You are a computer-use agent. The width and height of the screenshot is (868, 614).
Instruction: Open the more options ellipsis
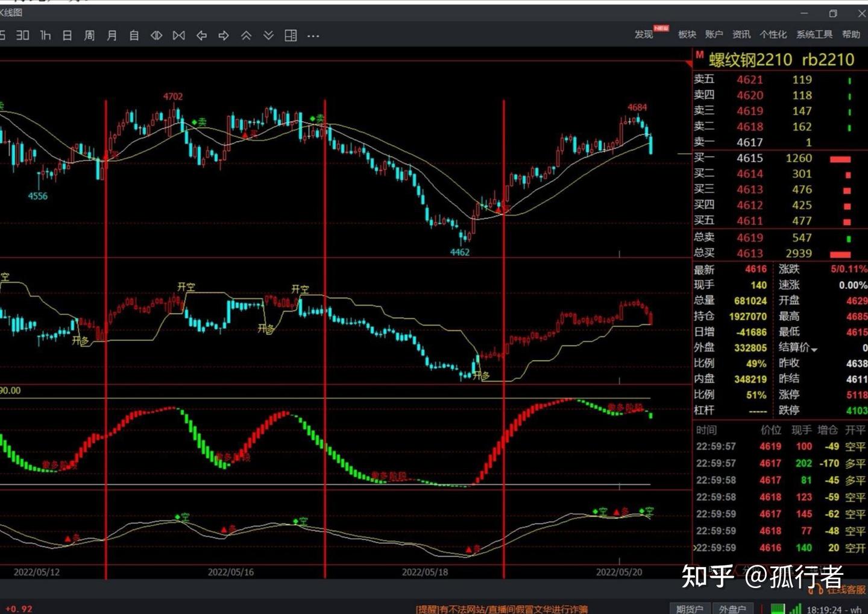click(x=313, y=36)
